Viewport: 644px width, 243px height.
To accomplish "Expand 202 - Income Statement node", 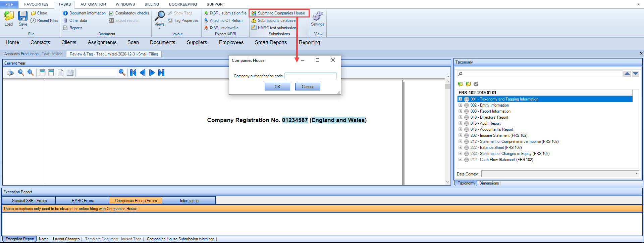I will [x=461, y=135].
